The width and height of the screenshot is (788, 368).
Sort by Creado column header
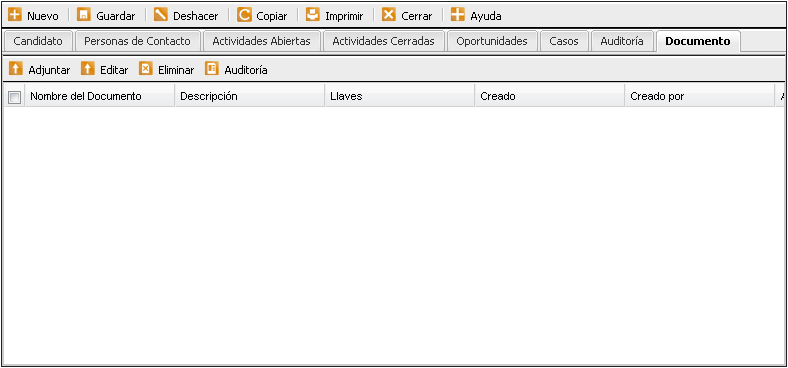click(550, 96)
